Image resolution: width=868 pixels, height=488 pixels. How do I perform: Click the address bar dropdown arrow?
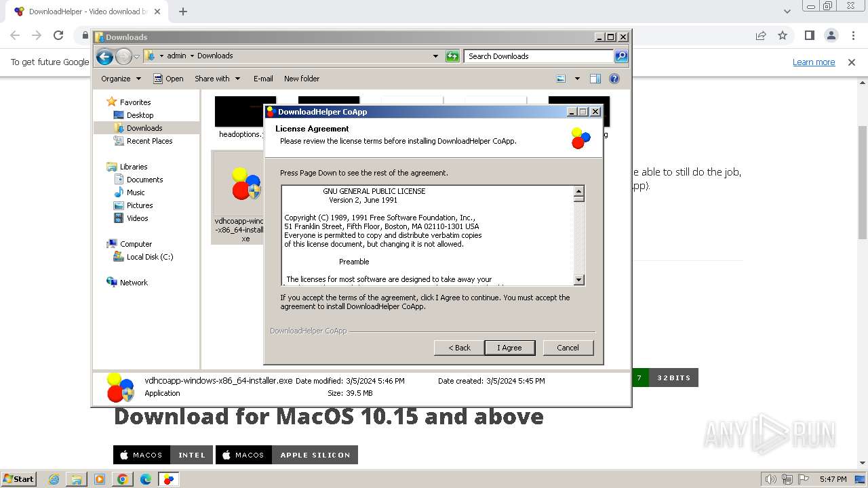435,56
